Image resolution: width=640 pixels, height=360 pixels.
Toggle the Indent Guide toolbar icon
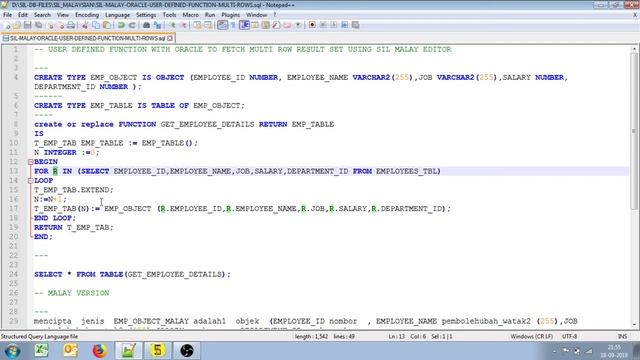point(244,25)
